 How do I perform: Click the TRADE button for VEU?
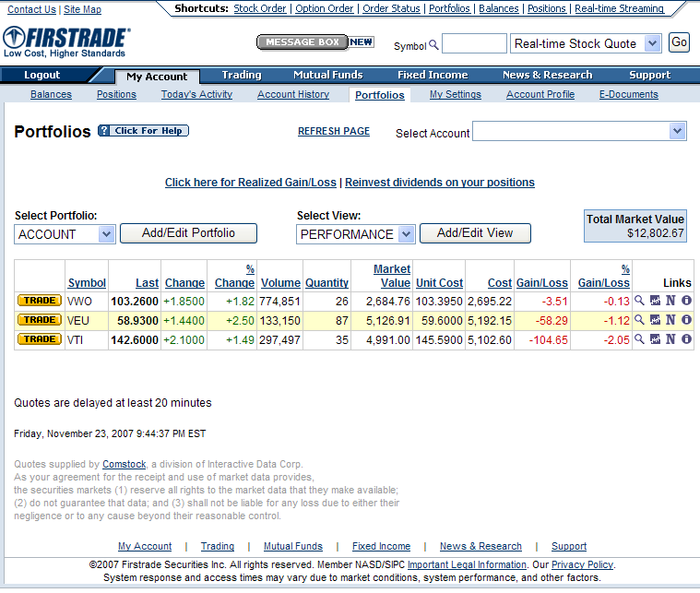click(x=40, y=320)
